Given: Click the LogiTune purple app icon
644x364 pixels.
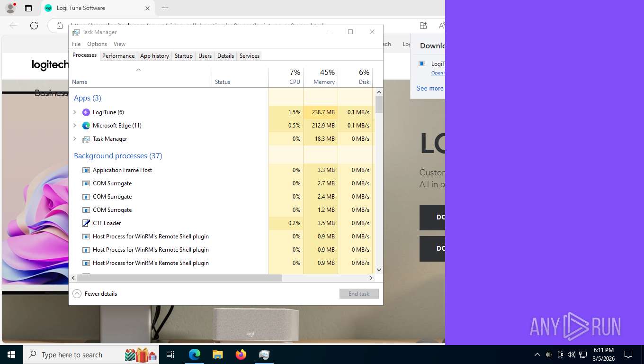Looking at the screenshot, I should click(86, 112).
